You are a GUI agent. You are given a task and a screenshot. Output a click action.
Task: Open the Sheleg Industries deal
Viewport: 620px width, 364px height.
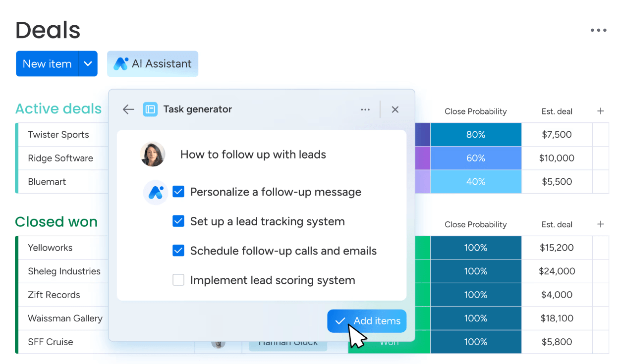(x=64, y=271)
